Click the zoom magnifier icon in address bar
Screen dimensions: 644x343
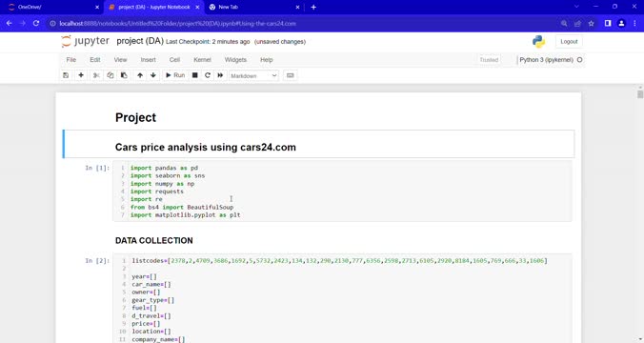click(564, 24)
